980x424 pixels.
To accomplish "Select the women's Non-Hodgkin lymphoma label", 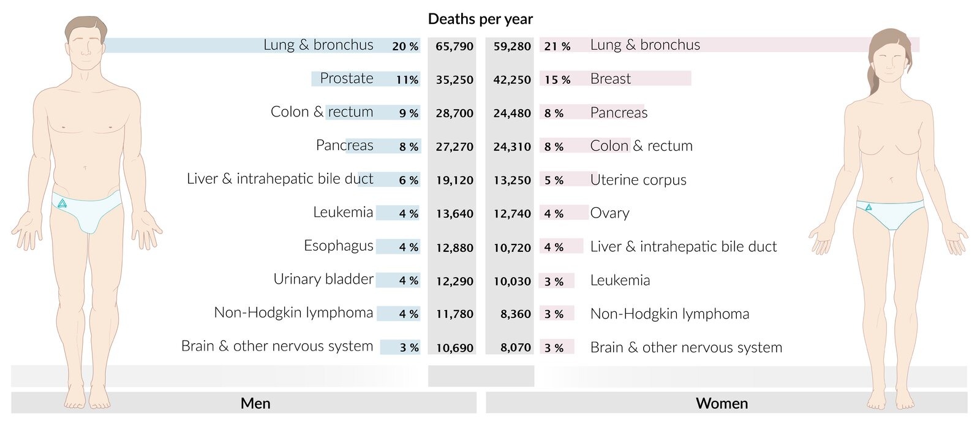I will (669, 314).
